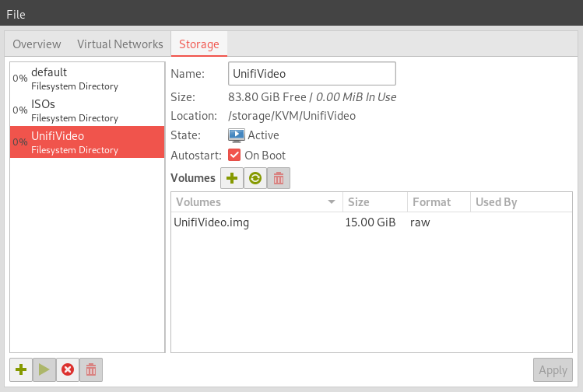Select the UnifiVideo.img volume row
Image resolution: width=583 pixels, height=392 pixels.
pos(371,222)
